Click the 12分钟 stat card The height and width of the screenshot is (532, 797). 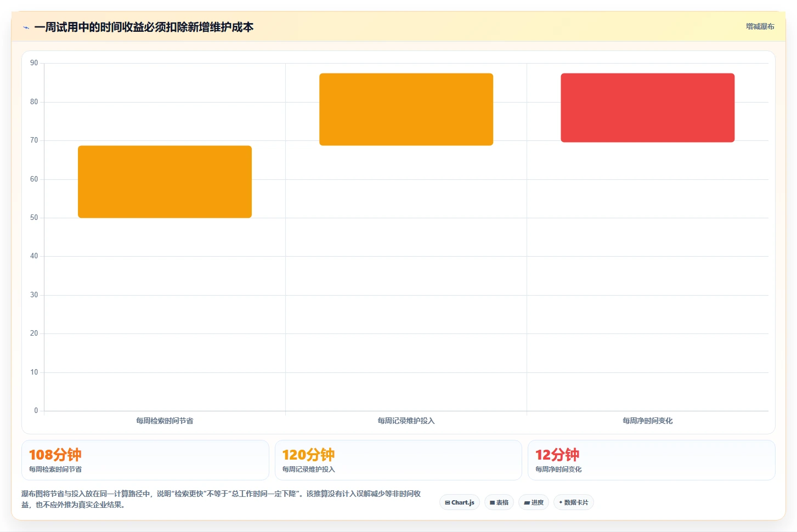coord(652,460)
